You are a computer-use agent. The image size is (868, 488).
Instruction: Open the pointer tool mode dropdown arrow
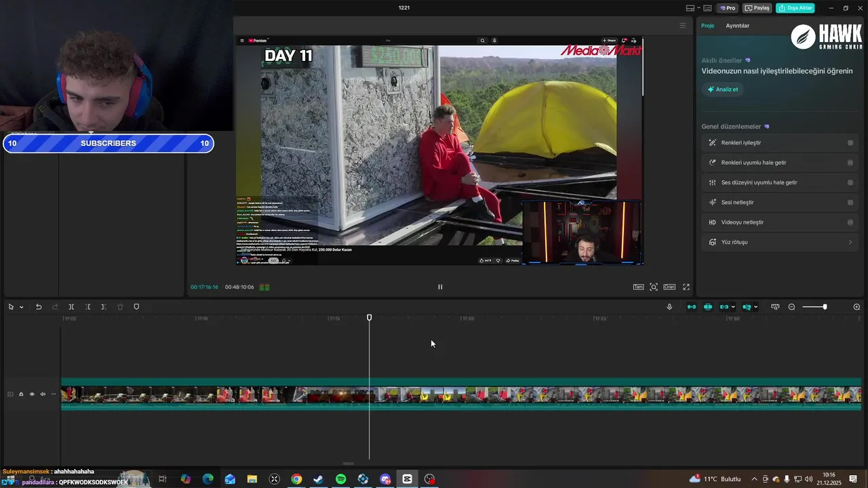21,307
